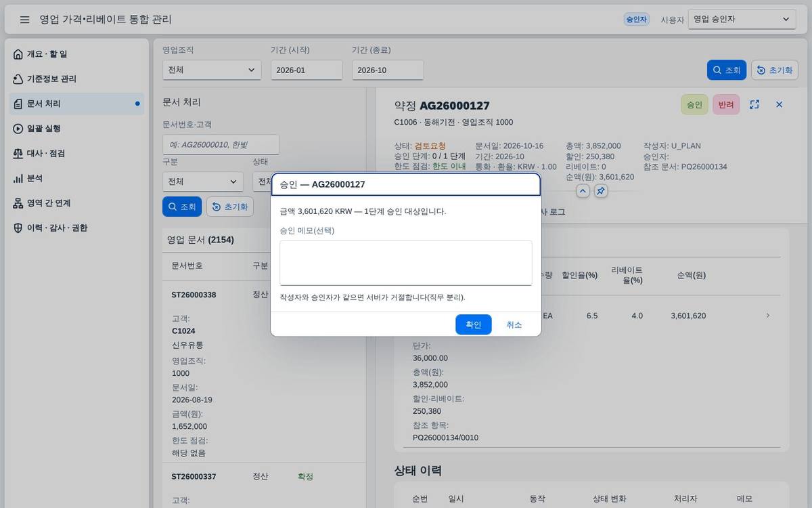Click the 승인 메모 textarea in dialog
The width and height of the screenshot is (812, 508).
tap(406, 263)
